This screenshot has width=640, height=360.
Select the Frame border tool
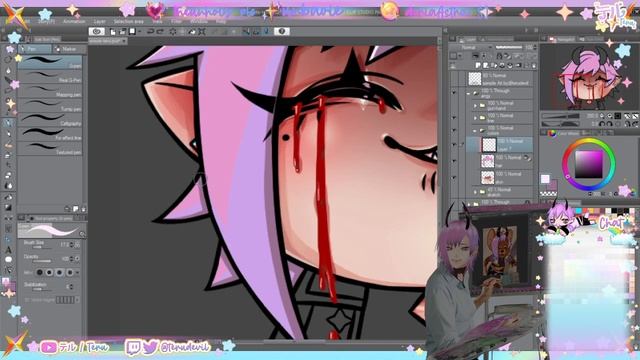8,229
